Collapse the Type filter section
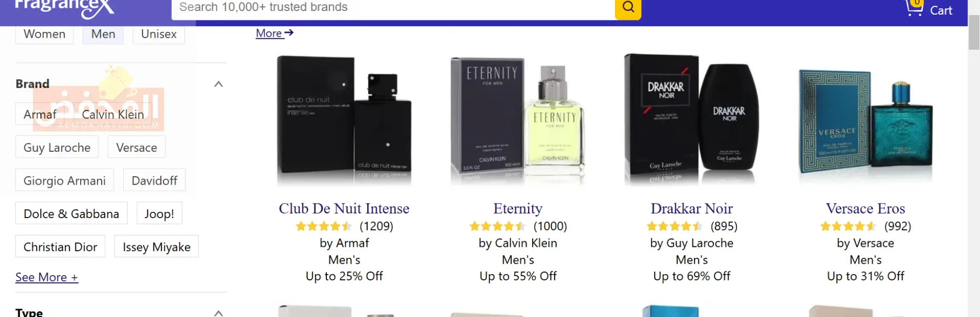Viewport: 980px width, 317px height. (218, 312)
